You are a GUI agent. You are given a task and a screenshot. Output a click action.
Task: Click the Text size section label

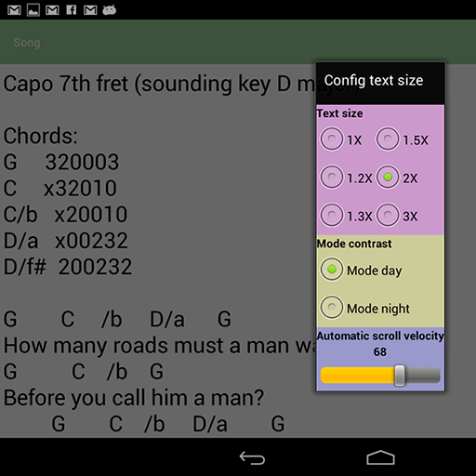pos(339,113)
